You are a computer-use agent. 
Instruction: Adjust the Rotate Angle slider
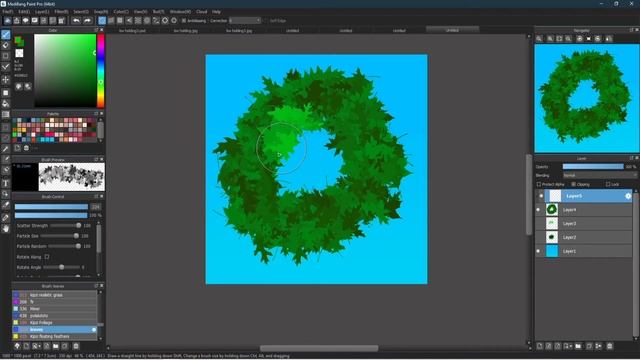(62, 267)
